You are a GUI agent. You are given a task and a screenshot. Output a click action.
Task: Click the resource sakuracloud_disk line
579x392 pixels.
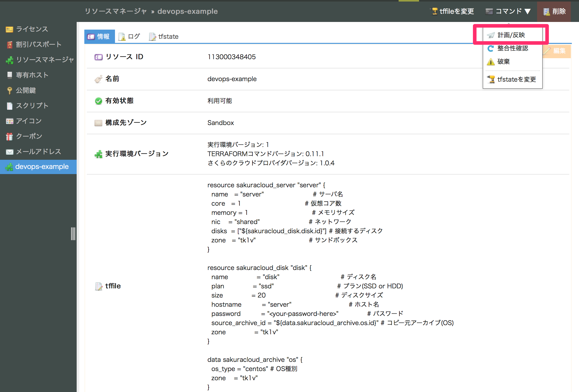[260, 268]
